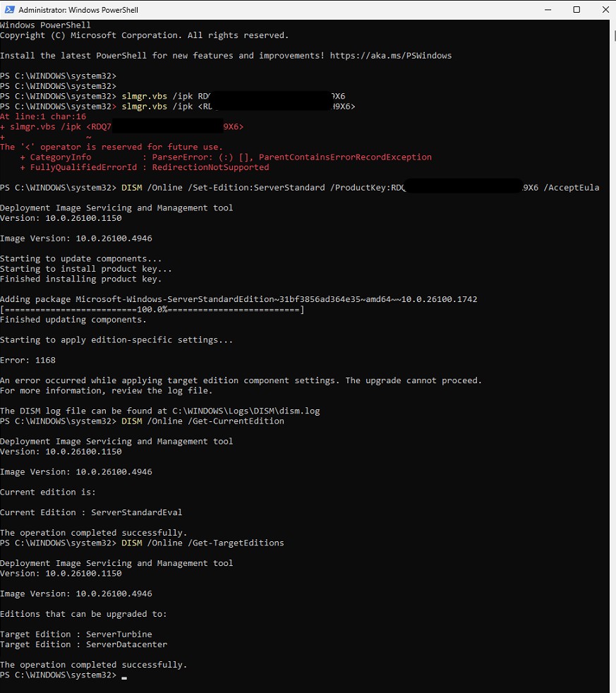Click the "Administrator: Windows PowerShell" title text
The image size is (616, 693).
78,10
